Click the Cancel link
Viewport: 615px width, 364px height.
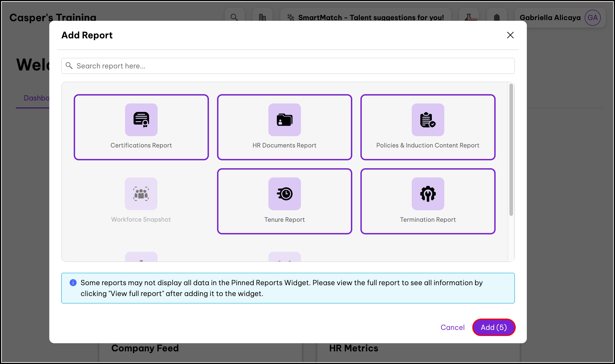click(x=452, y=327)
